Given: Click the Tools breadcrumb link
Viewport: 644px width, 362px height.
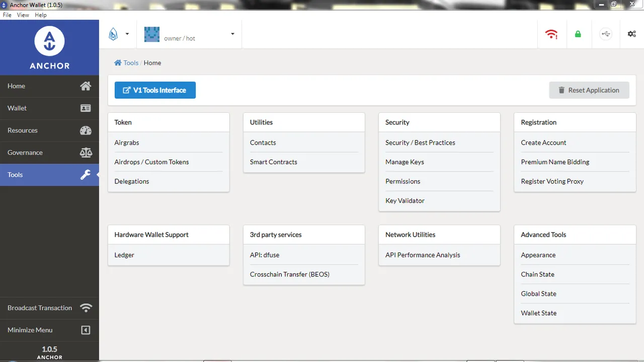Looking at the screenshot, I should (x=131, y=63).
